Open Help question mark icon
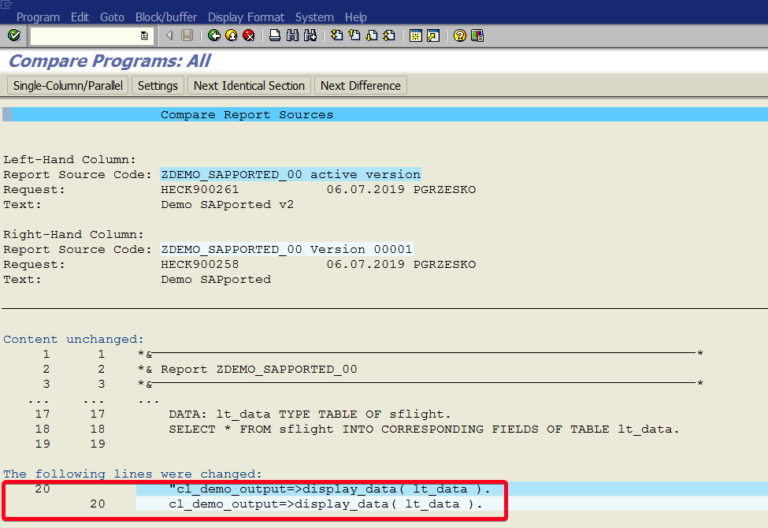Screen dimensions: 768x528 [x=459, y=35]
